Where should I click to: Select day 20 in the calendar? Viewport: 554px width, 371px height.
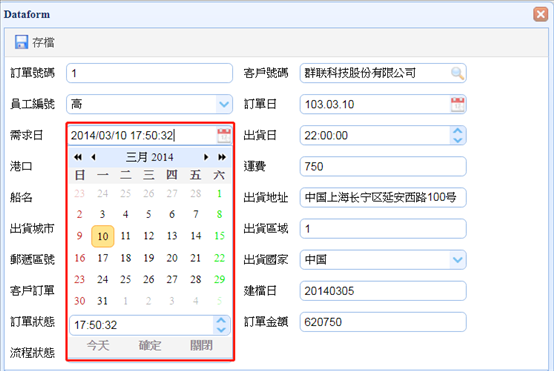172,258
